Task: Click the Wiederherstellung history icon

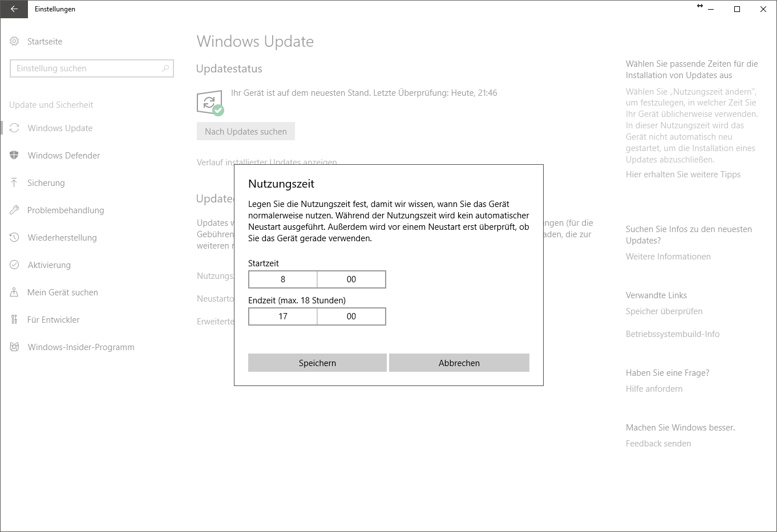Action: [14, 237]
